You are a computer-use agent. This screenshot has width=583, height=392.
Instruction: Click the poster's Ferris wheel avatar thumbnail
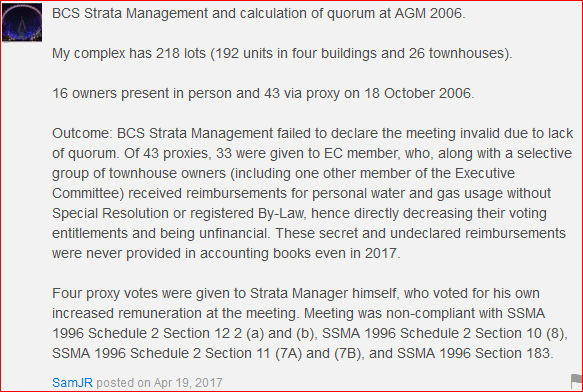pyautogui.click(x=22, y=22)
